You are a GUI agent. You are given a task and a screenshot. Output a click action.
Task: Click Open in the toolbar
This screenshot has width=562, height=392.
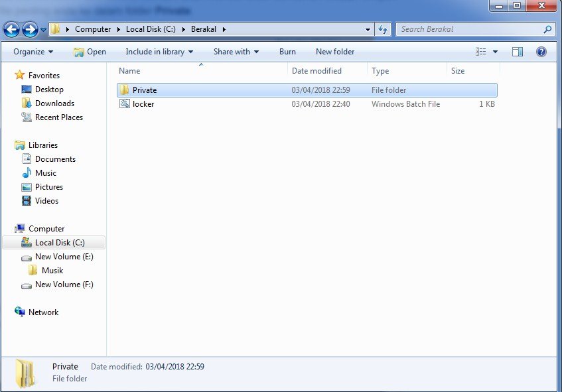pyautogui.click(x=90, y=52)
